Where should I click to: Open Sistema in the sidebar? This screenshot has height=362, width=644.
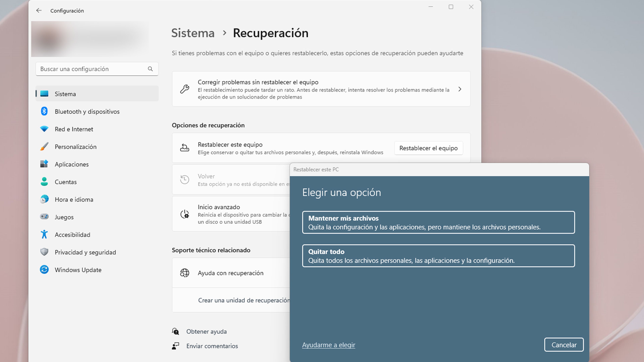point(97,94)
